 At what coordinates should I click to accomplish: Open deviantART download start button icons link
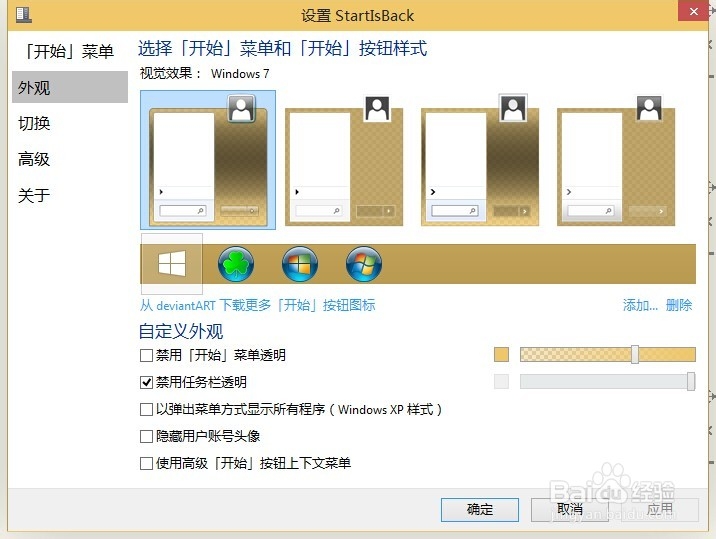click(x=258, y=305)
